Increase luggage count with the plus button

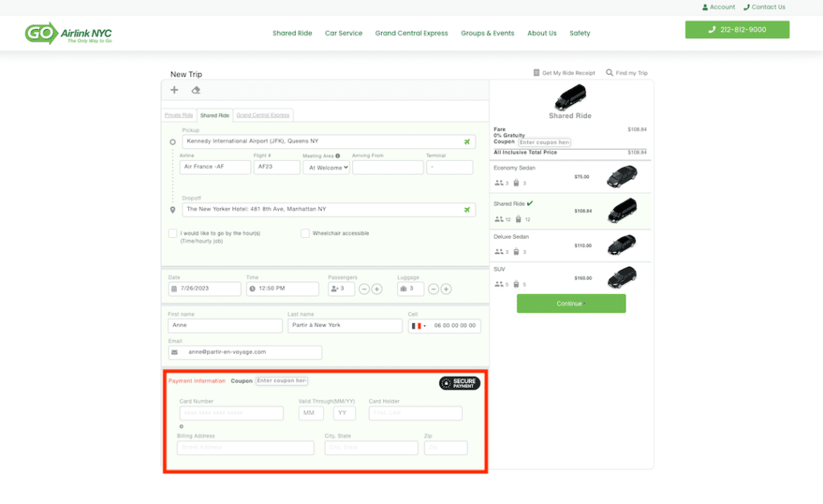(446, 289)
